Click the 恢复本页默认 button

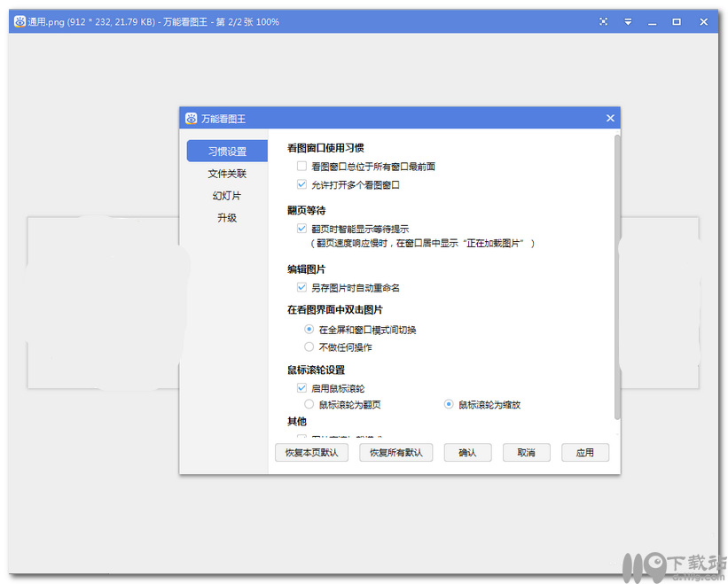click(311, 452)
